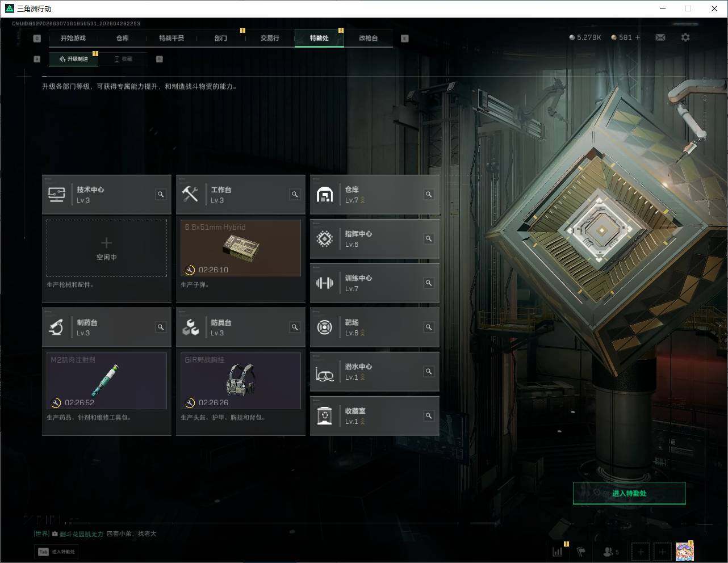728x563 pixels.
Task: Switch to the 改枪台 tab
Action: tap(368, 38)
